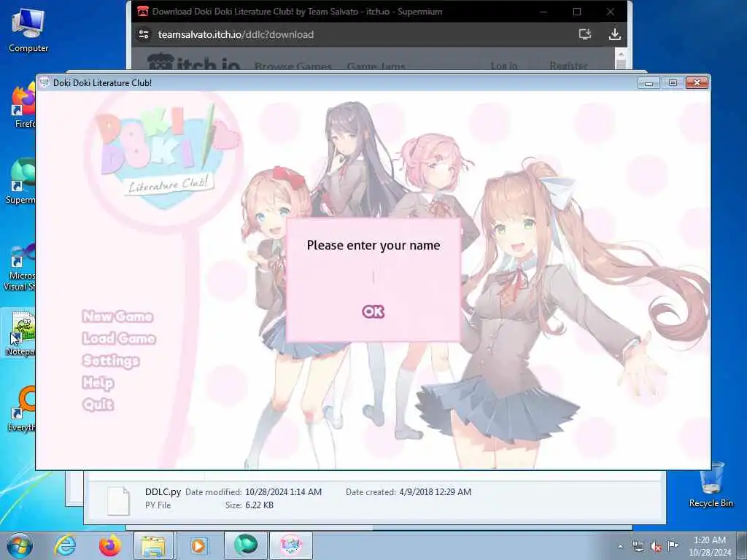Close the Doki Doki Literature Club window

click(697, 83)
